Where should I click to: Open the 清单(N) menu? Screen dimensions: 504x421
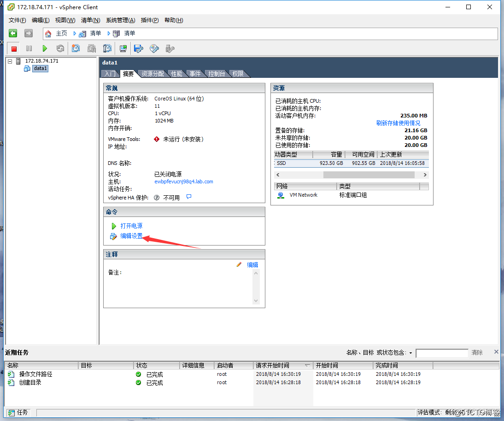(x=91, y=20)
